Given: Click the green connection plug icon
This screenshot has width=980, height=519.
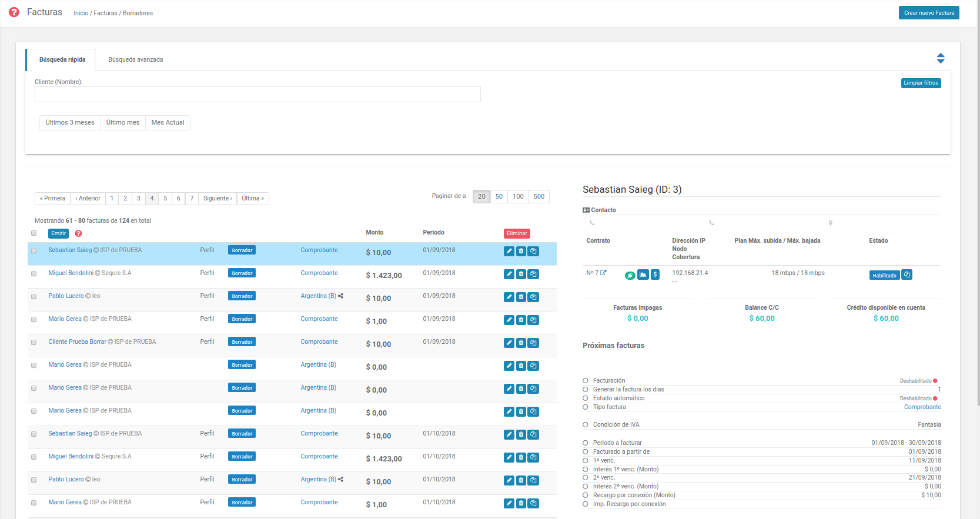Looking at the screenshot, I should tap(630, 274).
